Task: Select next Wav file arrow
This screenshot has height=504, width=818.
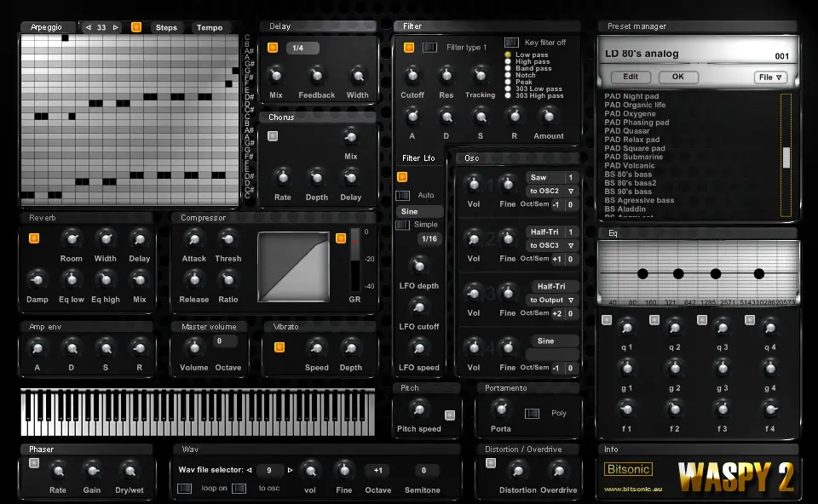Action: [290, 470]
